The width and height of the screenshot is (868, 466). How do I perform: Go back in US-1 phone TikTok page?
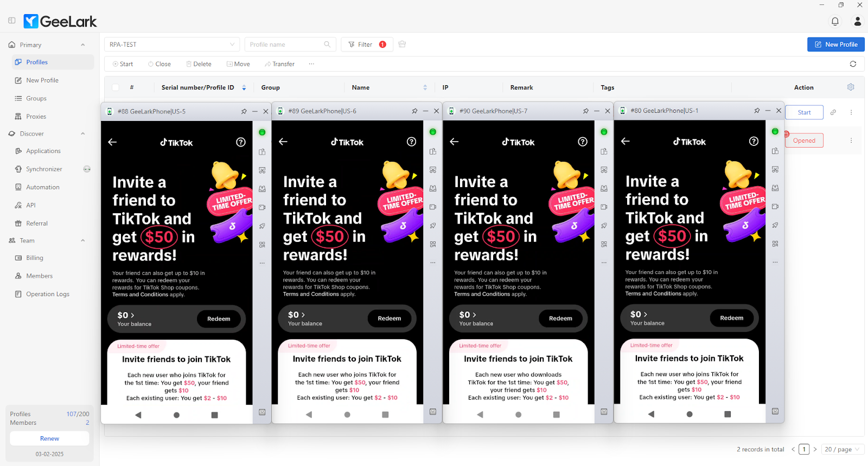pyautogui.click(x=626, y=141)
